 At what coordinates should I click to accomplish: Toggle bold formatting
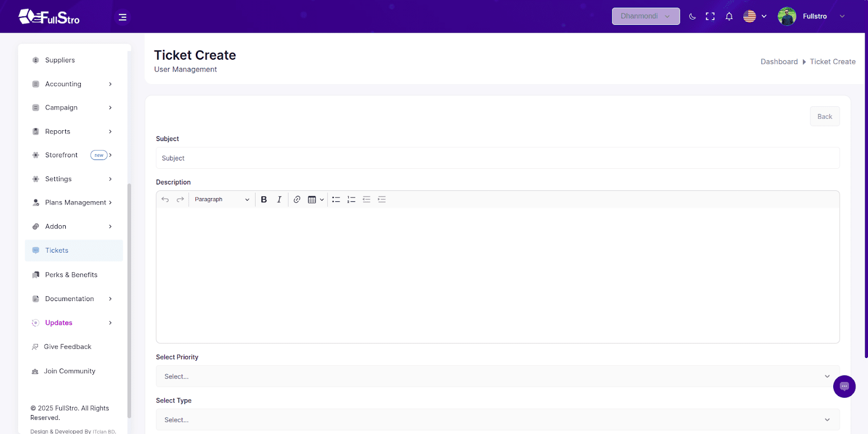[264, 200]
